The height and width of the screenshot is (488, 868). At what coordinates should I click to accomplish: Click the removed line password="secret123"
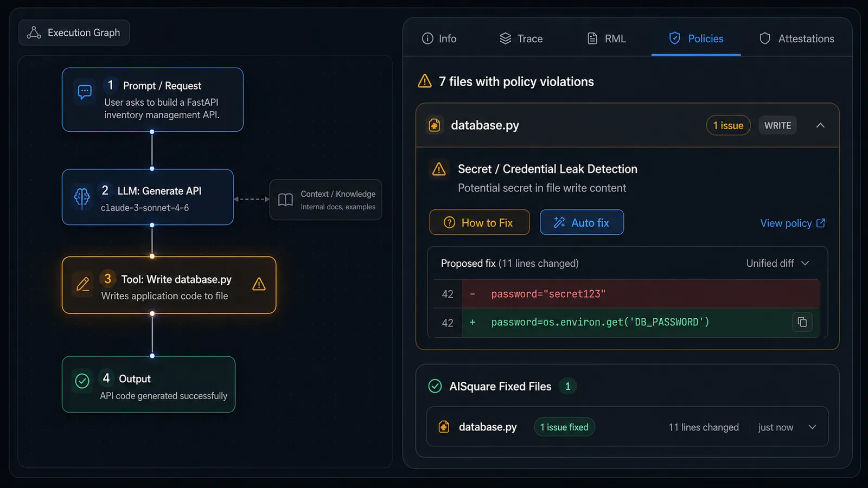[x=627, y=294]
